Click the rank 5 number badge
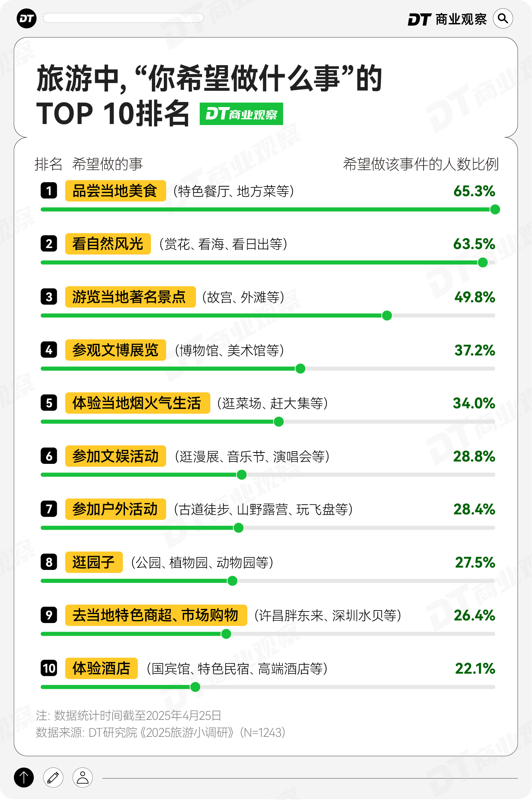 [x=49, y=403]
